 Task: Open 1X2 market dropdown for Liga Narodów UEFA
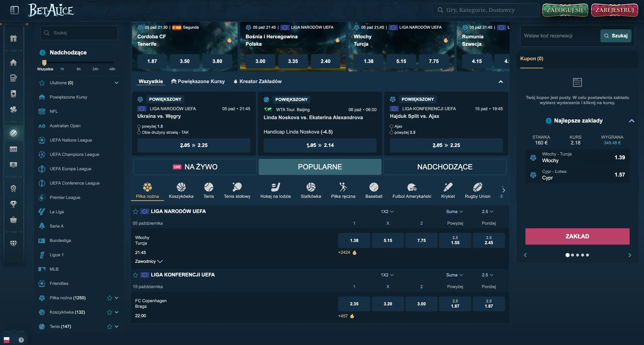click(387, 211)
